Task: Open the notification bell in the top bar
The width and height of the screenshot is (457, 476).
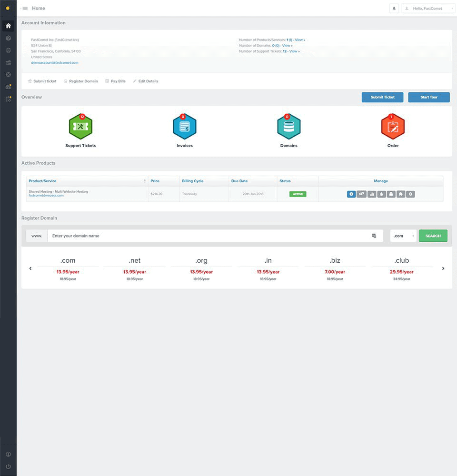Action: [394, 8]
